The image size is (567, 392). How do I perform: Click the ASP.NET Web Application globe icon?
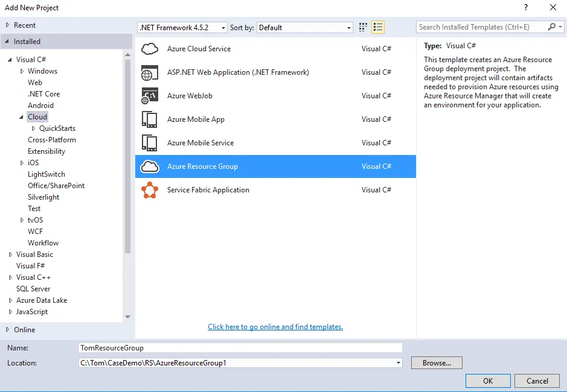[x=150, y=72]
